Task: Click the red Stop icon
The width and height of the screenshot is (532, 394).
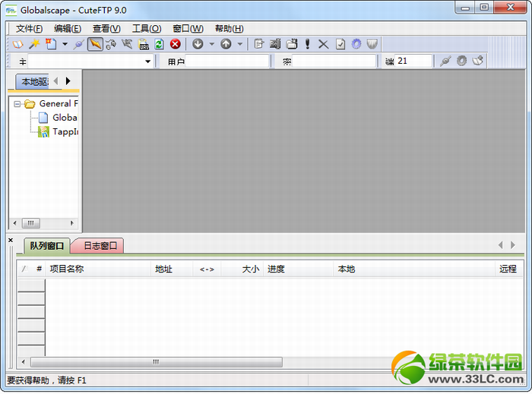Action: point(176,44)
